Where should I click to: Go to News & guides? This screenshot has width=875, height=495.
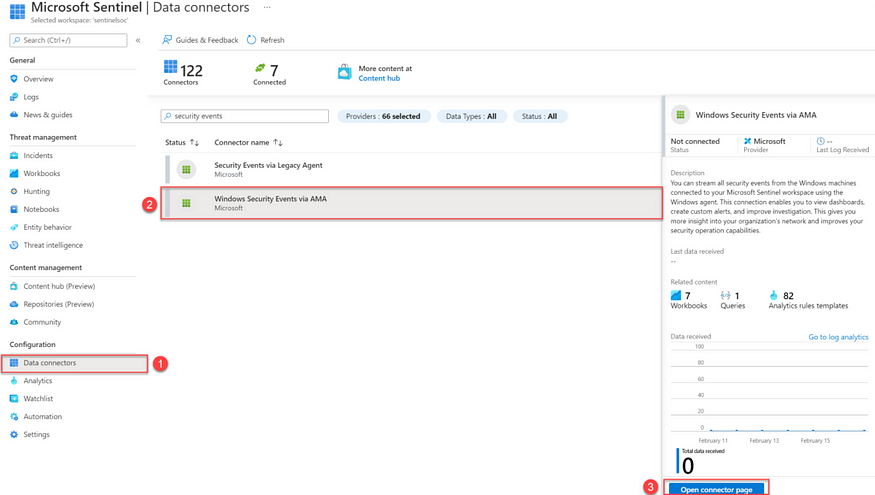pos(47,115)
